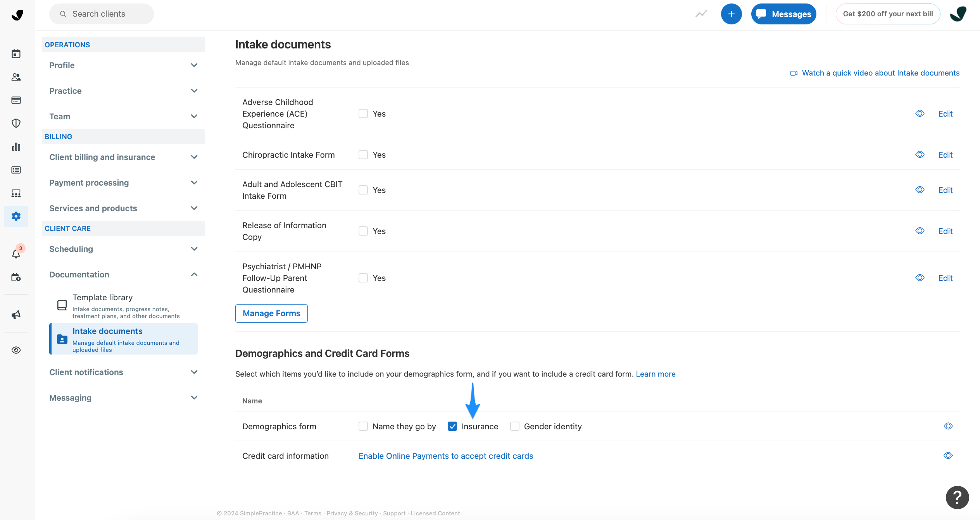
Task: Check the Yes box for Chiropractic Intake Form
Action: pos(363,154)
